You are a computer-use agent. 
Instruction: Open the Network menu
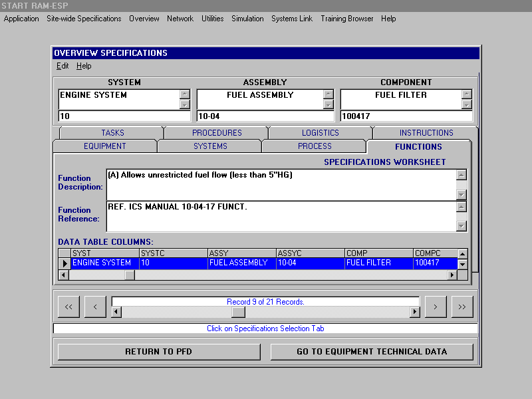180,19
